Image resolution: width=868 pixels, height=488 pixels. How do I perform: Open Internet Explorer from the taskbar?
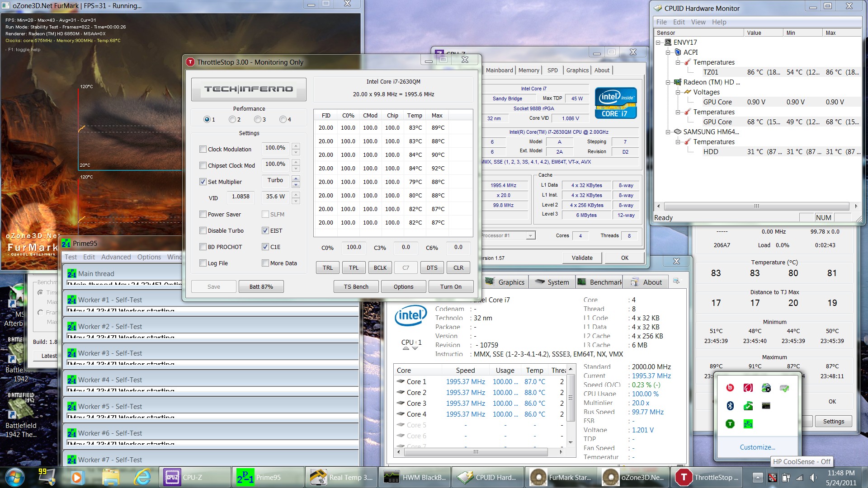[143, 477]
